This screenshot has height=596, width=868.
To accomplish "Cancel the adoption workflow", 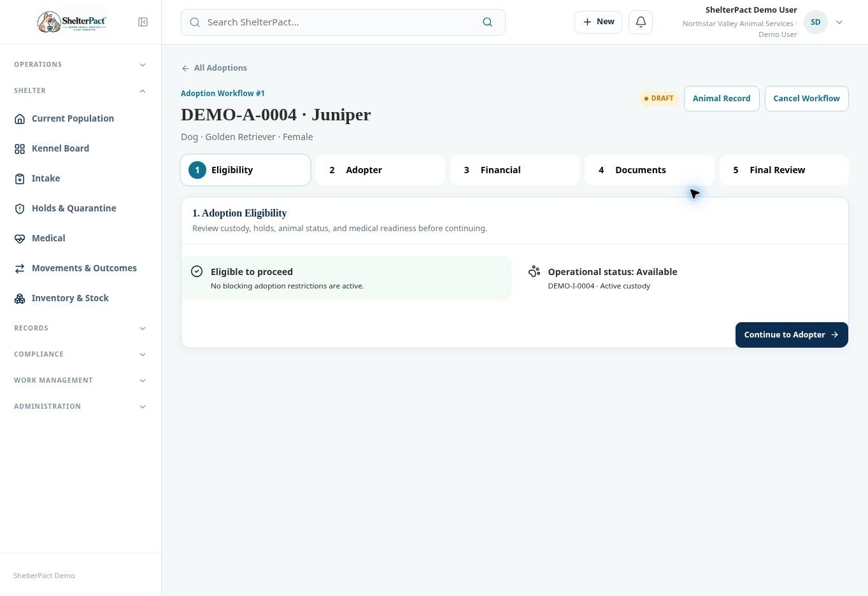I will click(x=806, y=99).
